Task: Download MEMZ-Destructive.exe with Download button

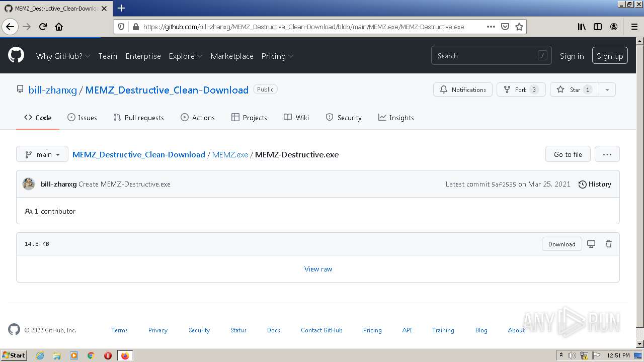Action: tap(562, 244)
